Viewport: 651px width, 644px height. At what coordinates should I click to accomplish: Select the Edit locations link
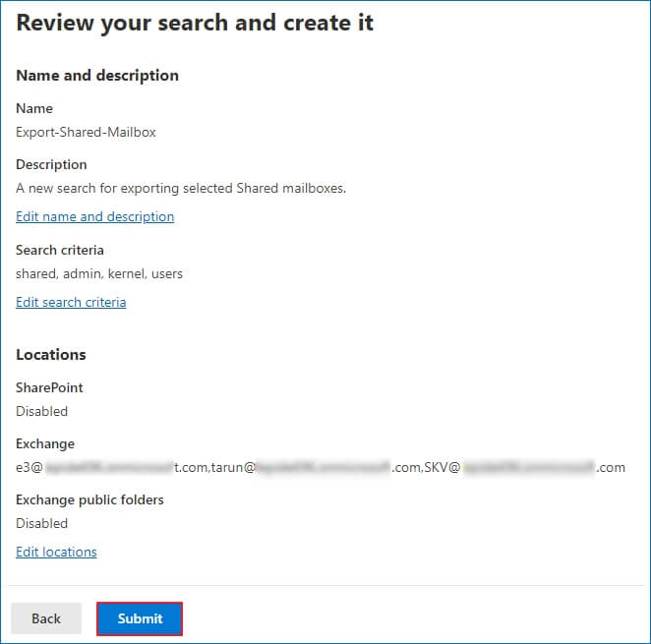(56, 552)
